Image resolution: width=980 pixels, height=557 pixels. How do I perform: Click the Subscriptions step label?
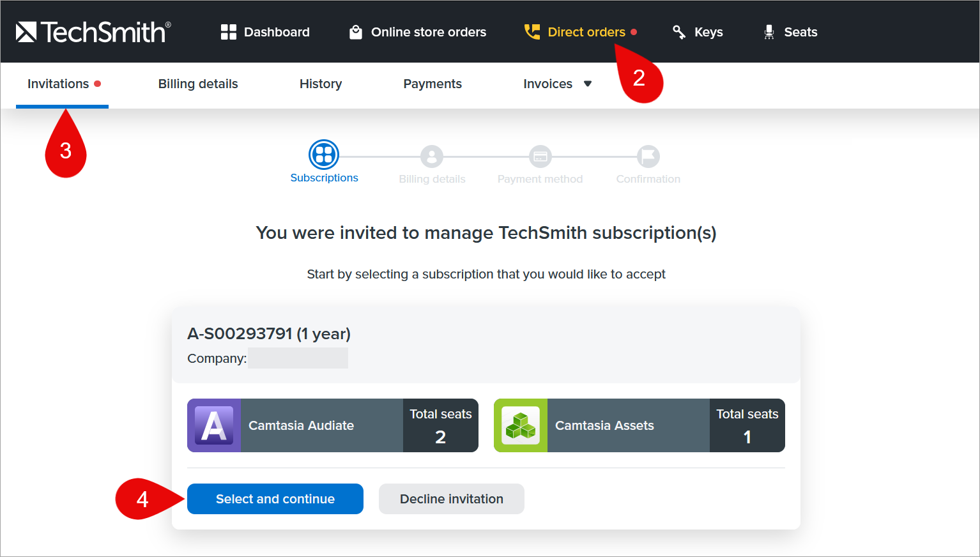324,178
